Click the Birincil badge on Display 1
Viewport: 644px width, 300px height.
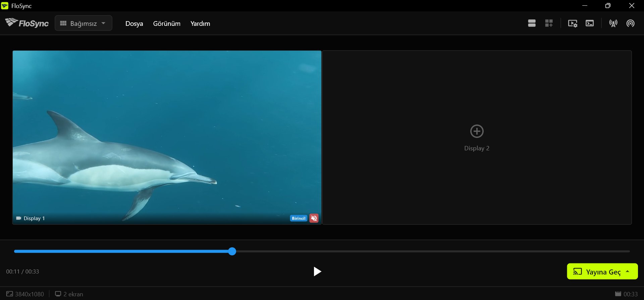pos(299,218)
